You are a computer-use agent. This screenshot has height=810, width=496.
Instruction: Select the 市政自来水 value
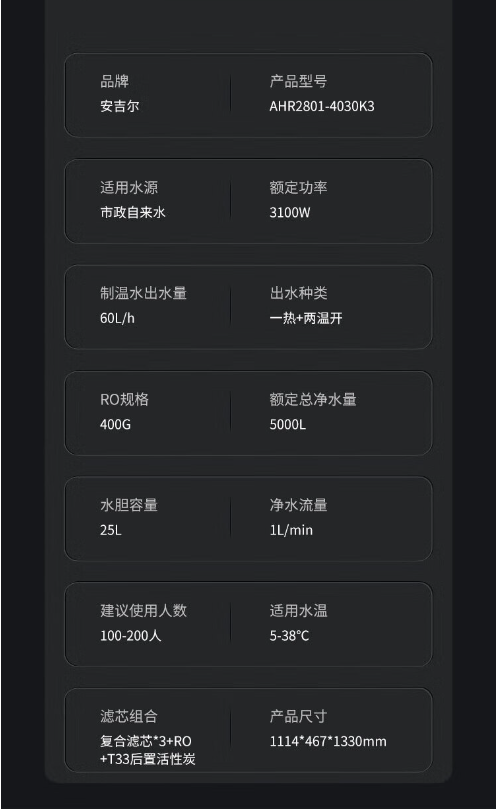pos(133,212)
